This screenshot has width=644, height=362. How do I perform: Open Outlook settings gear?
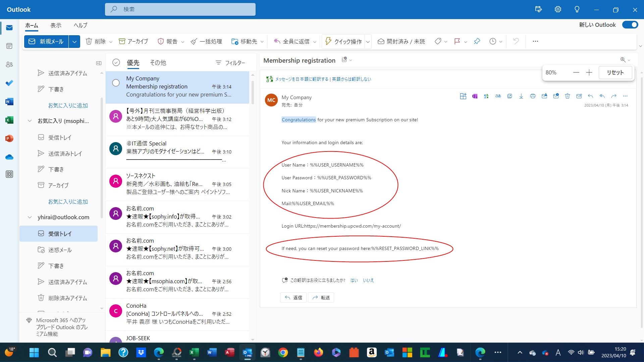point(558,9)
